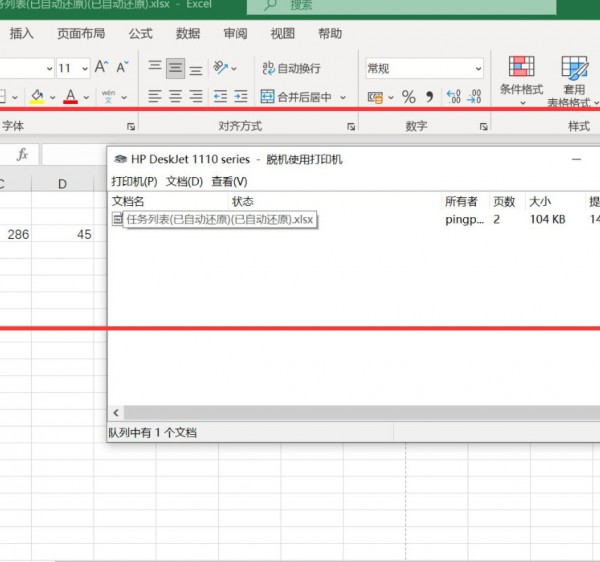Switch to the 数据 ribbon tab
600x562 pixels.
188,34
